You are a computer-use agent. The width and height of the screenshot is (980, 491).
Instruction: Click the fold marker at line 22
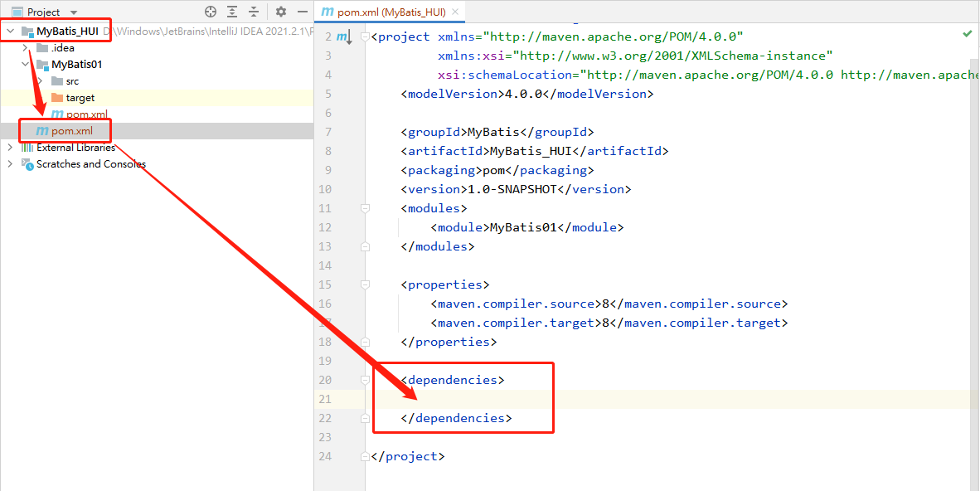(x=366, y=418)
